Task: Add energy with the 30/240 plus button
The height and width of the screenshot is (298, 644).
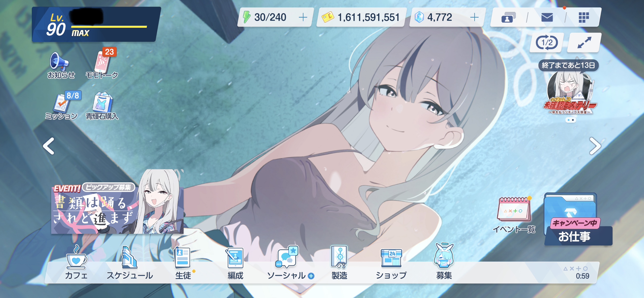Action: [x=303, y=17]
